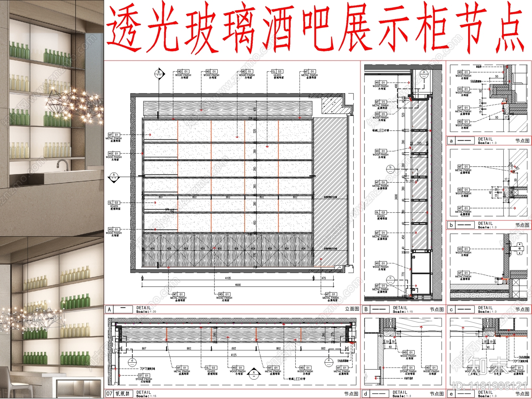The image size is (532, 399).
Task: Open the lower bottle shelves rendering photo
Action: click(x=52, y=318)
